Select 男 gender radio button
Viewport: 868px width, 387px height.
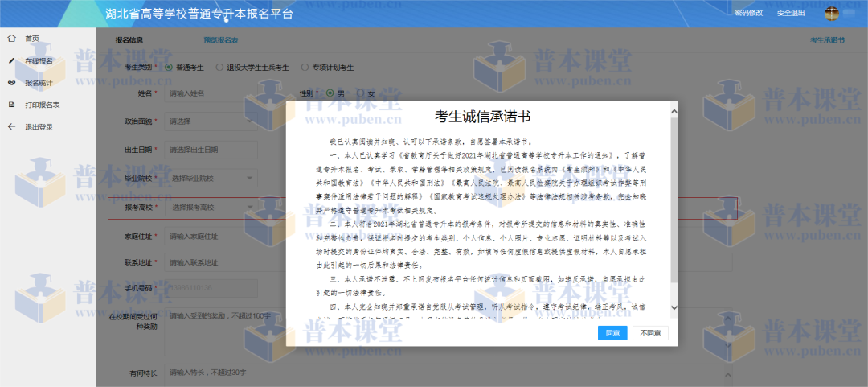(330, 93)
